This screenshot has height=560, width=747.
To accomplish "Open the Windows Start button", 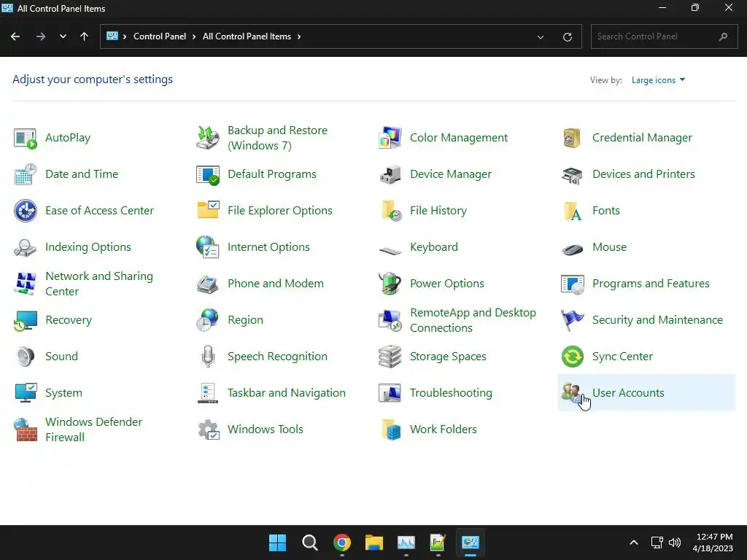I will 277,542.
